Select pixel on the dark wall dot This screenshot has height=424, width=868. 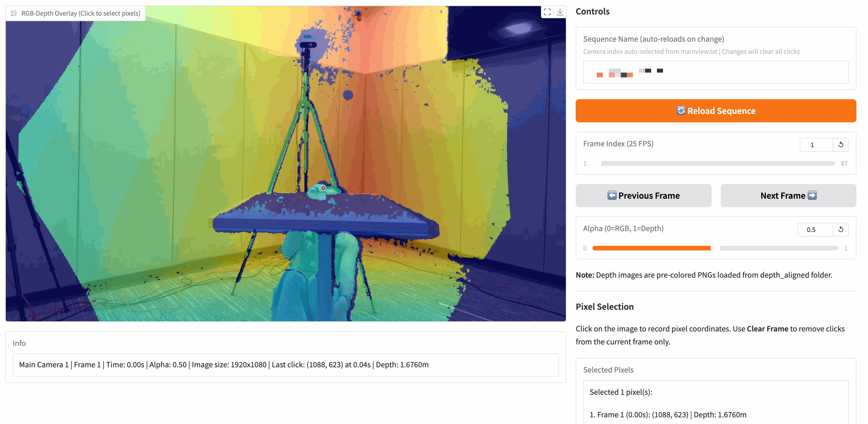[x=348, y=95]
